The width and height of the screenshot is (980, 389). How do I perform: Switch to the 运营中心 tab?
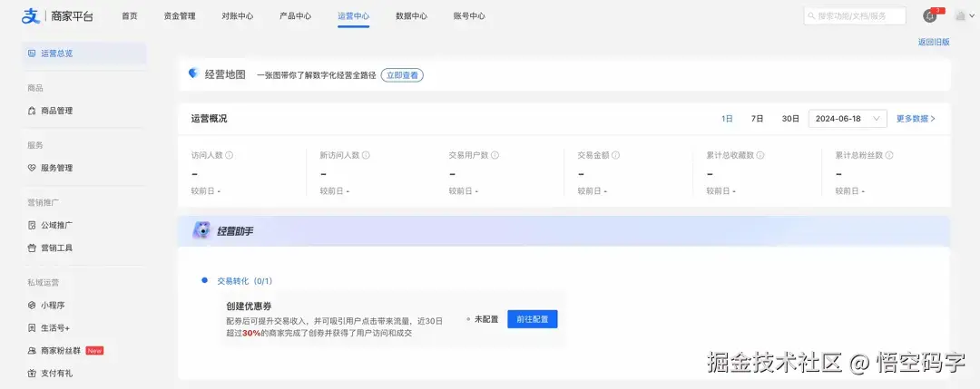click(353, 16)
